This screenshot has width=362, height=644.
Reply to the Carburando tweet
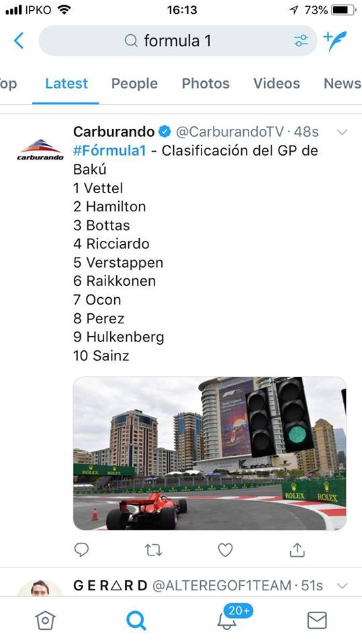[81, 549]
